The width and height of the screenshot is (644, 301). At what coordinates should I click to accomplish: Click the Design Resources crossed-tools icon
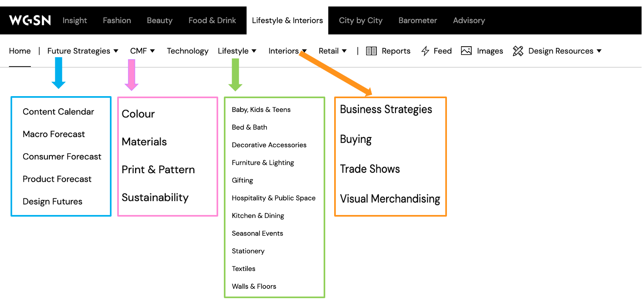click(x=518, y=51)
